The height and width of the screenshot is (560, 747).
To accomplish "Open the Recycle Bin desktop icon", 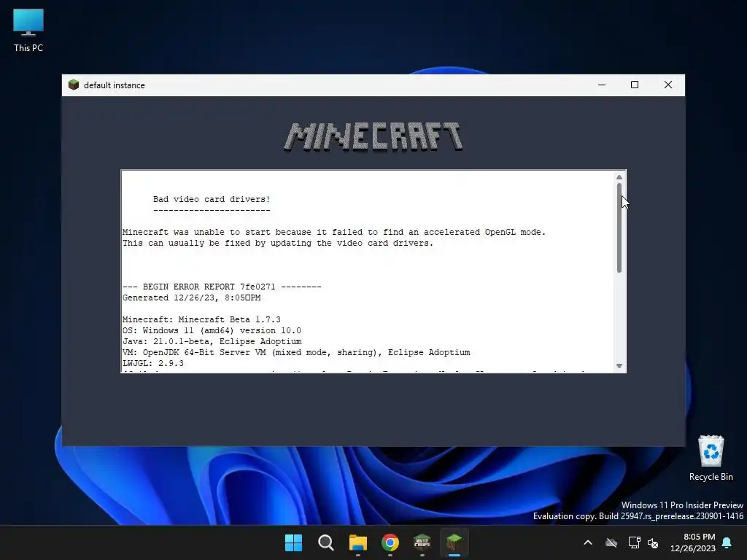I will tap(711, 458).
